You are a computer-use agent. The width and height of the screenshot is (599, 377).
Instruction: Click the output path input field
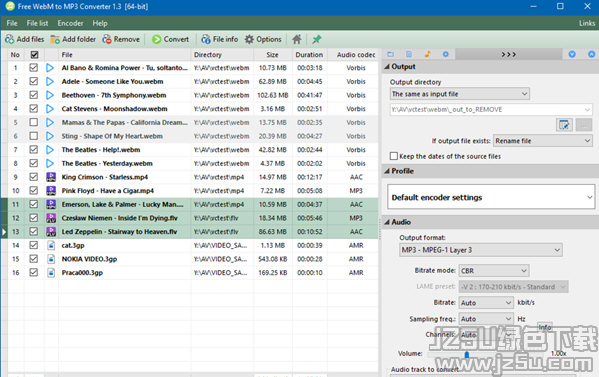click(491, 110)
